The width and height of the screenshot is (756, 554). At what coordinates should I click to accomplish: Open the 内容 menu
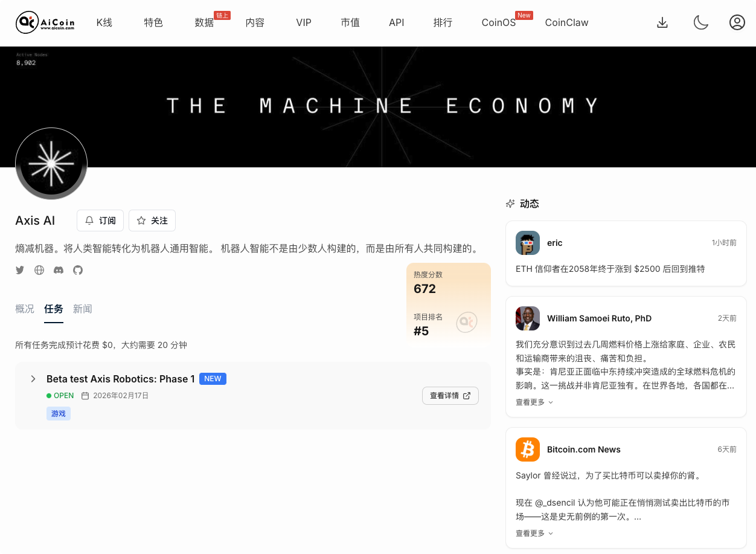pos(255,22)
